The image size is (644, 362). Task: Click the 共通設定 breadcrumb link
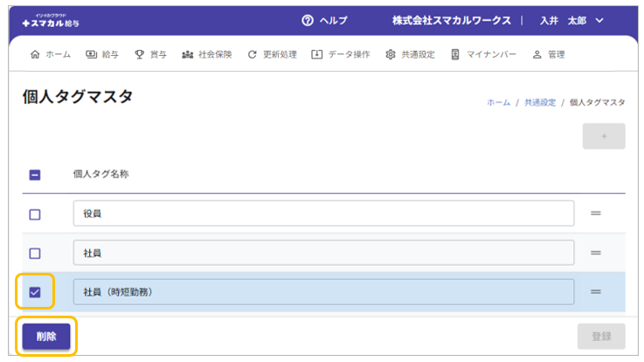(x=539, y=102)
